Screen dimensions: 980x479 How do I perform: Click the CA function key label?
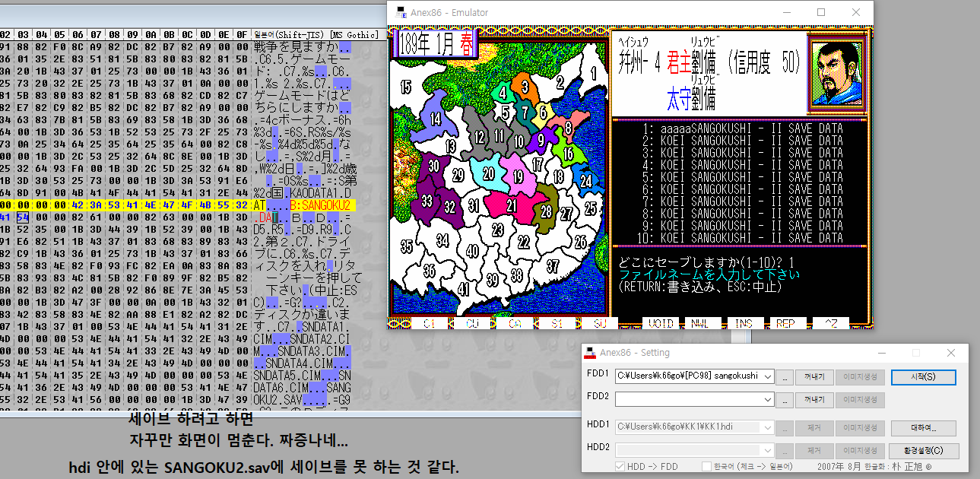(515, 323)
